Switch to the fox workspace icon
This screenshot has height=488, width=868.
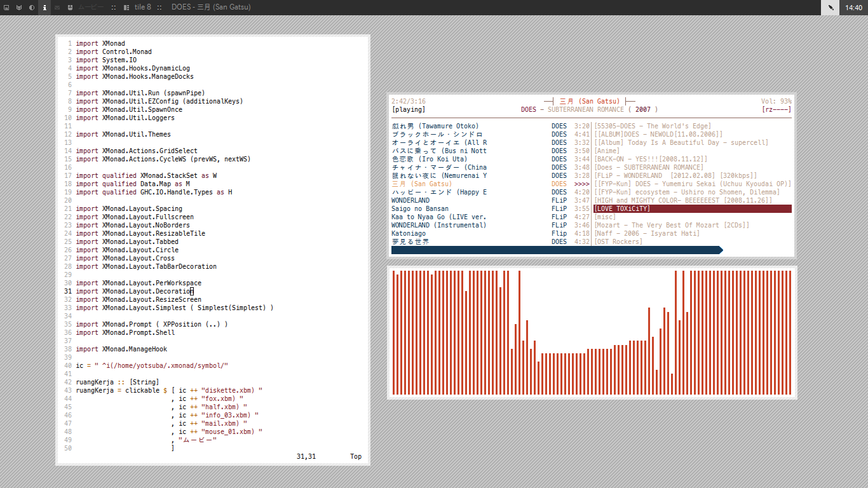(x=19, y=8)
